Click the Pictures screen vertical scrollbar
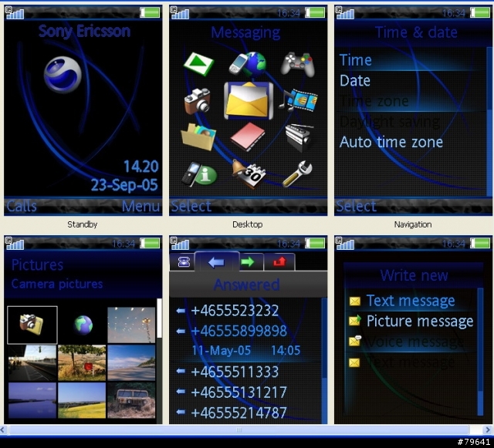Viewport: 494px width, 448px height. pyautogui.click(x=160, y=361)
